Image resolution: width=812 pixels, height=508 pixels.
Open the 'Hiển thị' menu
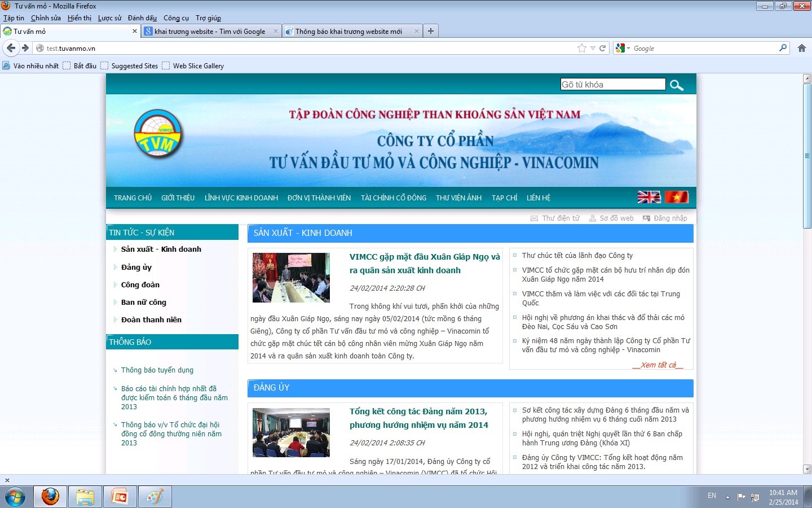80,18
